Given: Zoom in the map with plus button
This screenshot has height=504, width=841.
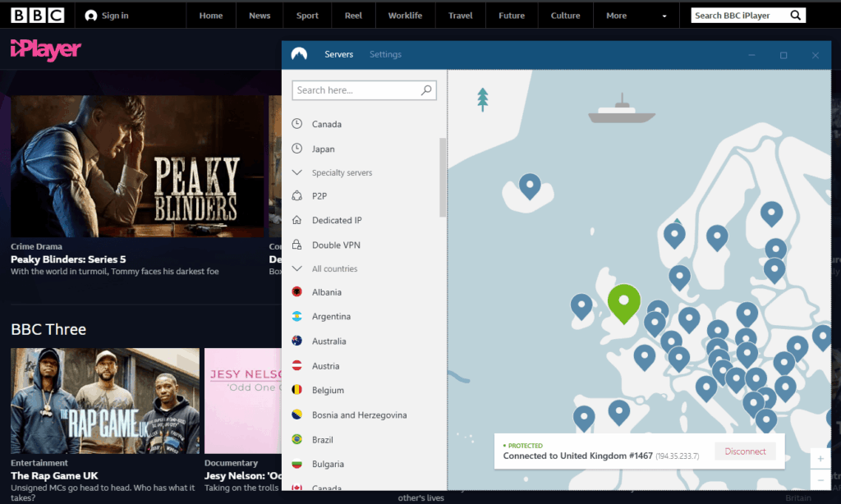Looking at the screenshot, I should 819,459.
